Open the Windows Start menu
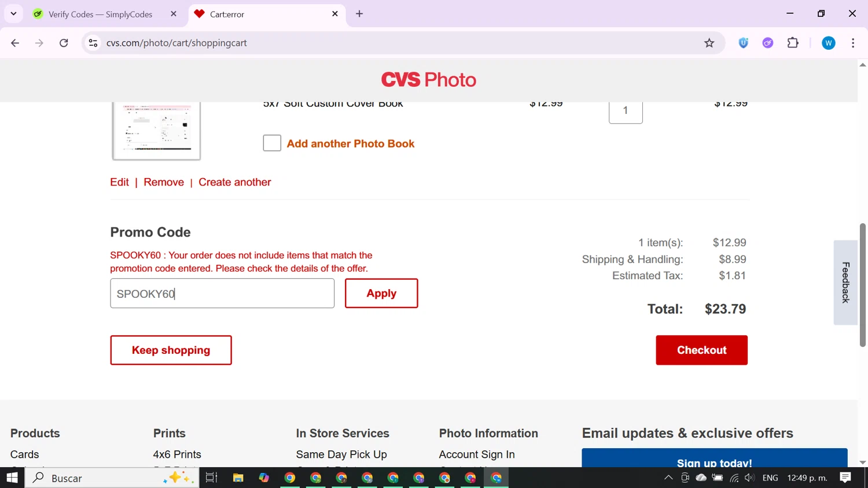 pyautogui.click(x=12, y=478)
